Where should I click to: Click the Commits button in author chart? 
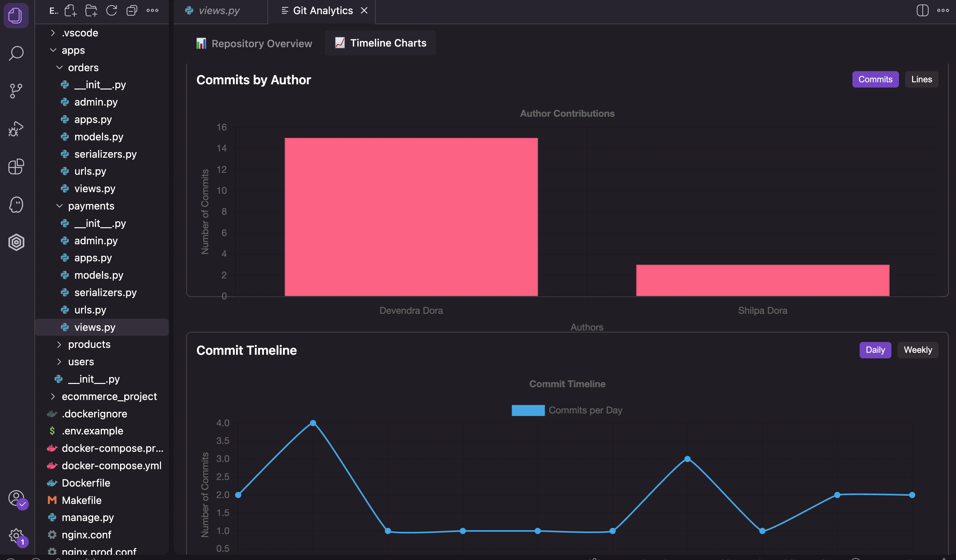click(875, 79)
